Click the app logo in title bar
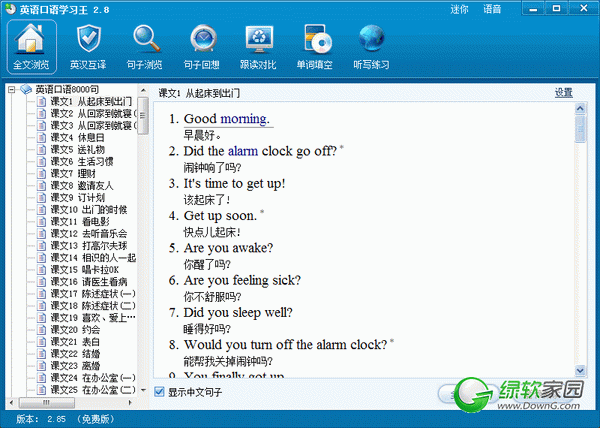The image size is (600, 428). coord(10,8)
